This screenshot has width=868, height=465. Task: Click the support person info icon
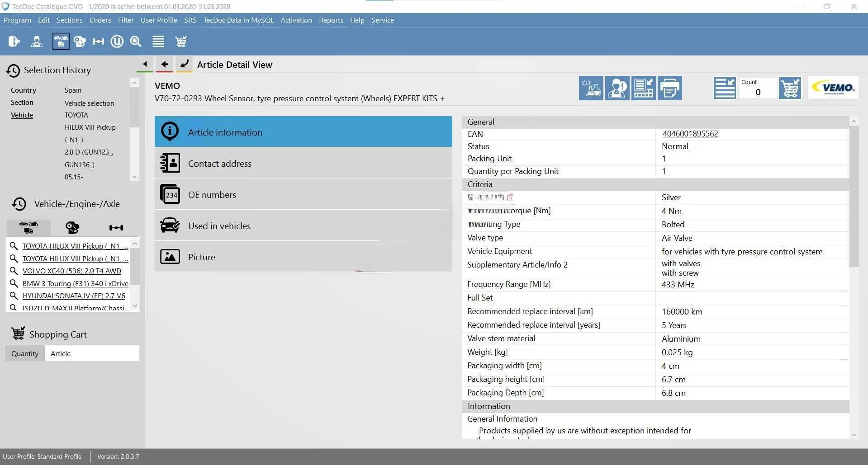pos(617,88)
